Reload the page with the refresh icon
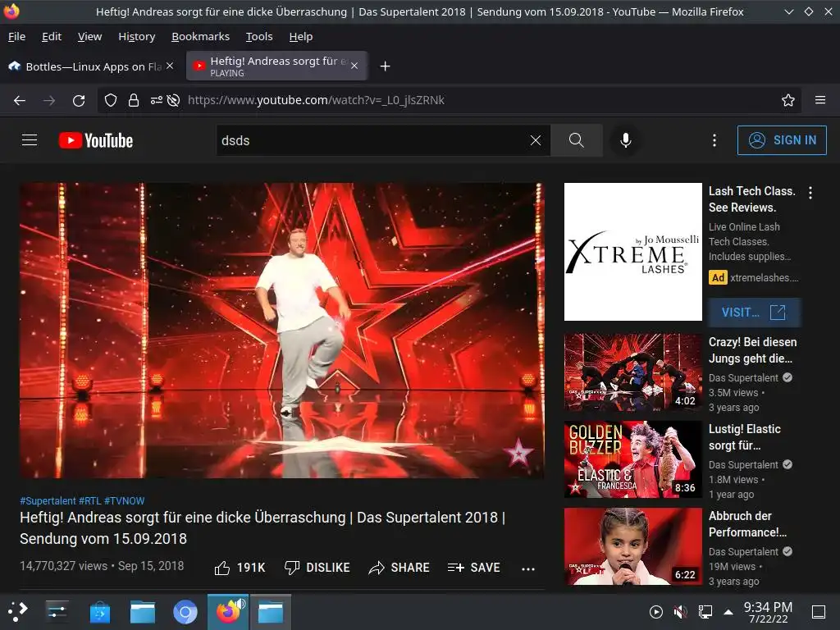The width and height of the screenshot is (840, 630). coord(79,100)
